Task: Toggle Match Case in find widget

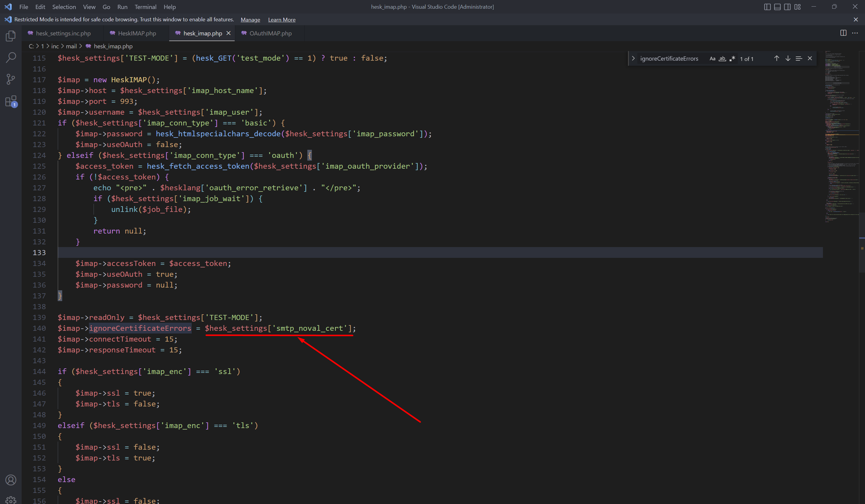Action: click(x=712, y=59)
